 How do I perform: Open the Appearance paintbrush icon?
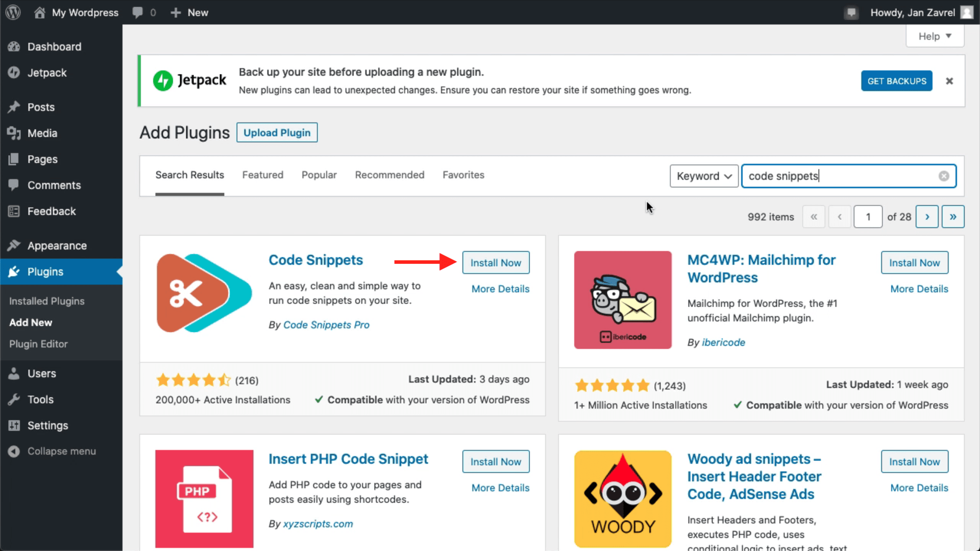(14, 245)
